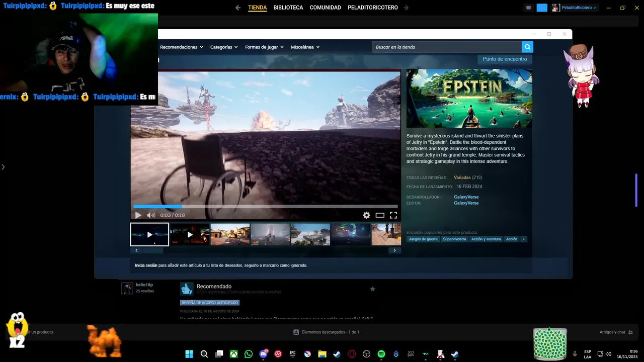The width and height of the screenshot is (644, 362).
Task: Open the PeladitoRicotero account dropdown
Action: pos(574,8)
